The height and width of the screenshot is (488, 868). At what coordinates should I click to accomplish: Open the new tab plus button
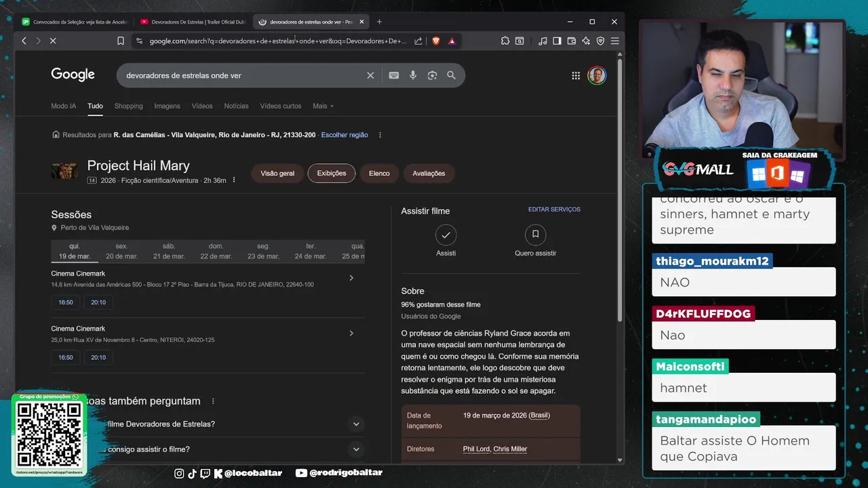click(379, 22)
